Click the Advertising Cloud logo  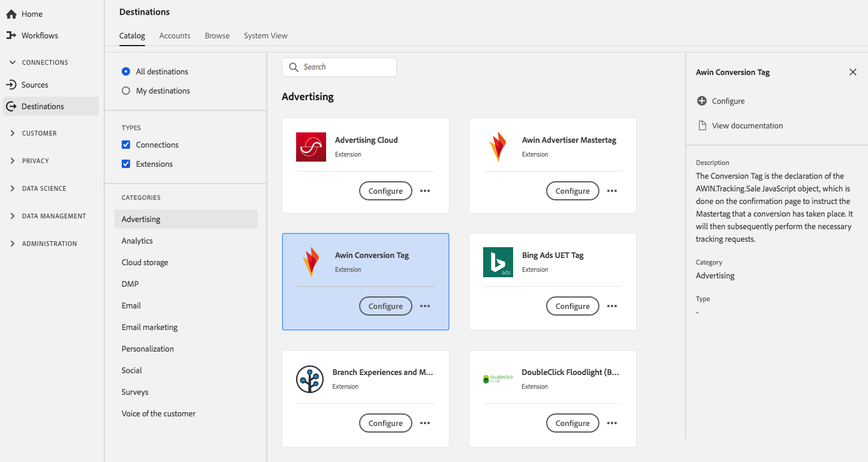311,147
